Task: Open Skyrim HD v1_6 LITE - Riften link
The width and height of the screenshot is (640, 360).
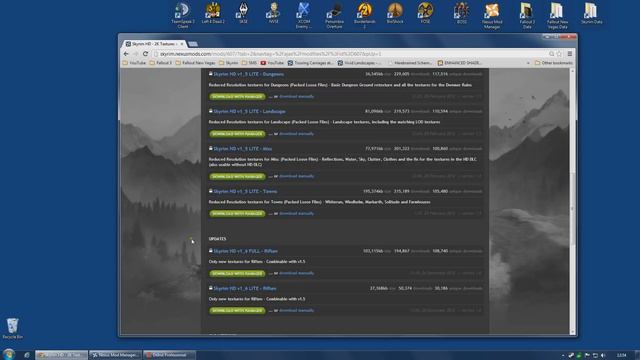Action: (x=244, y=289)
